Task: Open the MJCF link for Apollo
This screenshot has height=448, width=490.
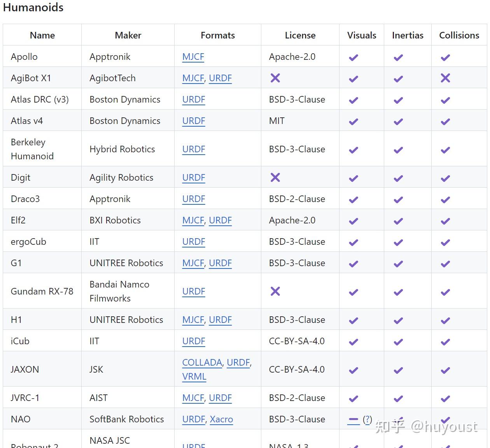Action: (x=193, y=57)
